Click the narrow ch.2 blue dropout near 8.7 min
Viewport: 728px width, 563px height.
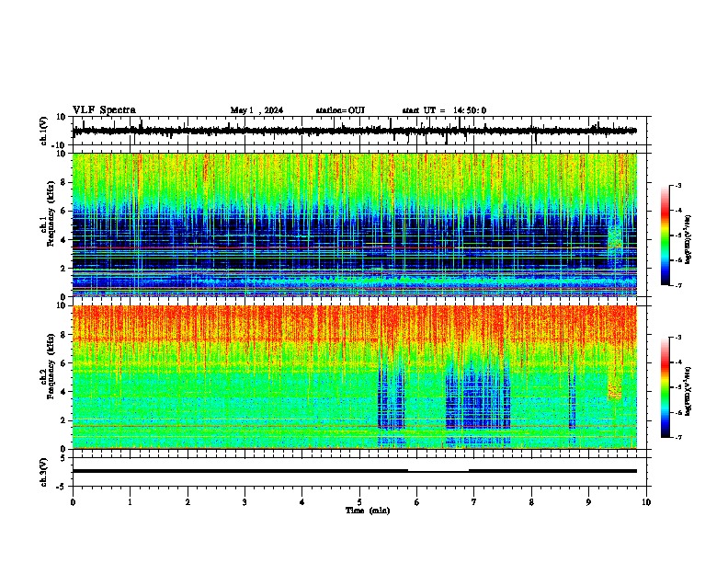(x=572, y=397)
